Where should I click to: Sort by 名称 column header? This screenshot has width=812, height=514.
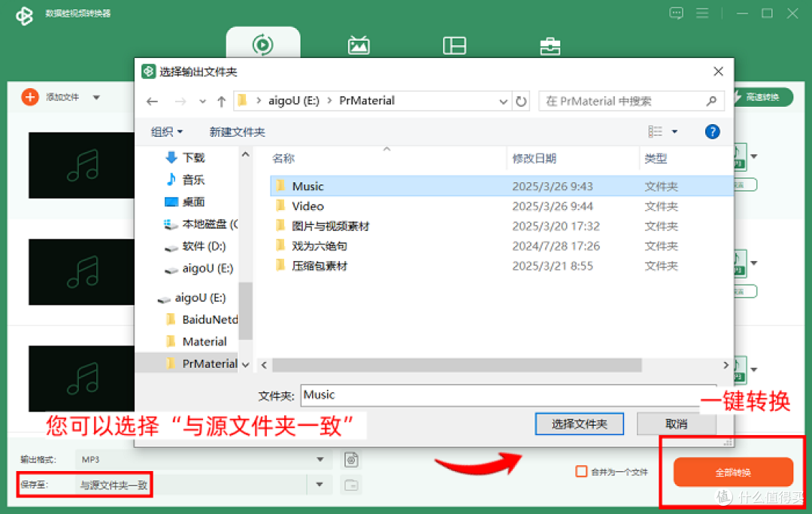(x=283, y=159)
